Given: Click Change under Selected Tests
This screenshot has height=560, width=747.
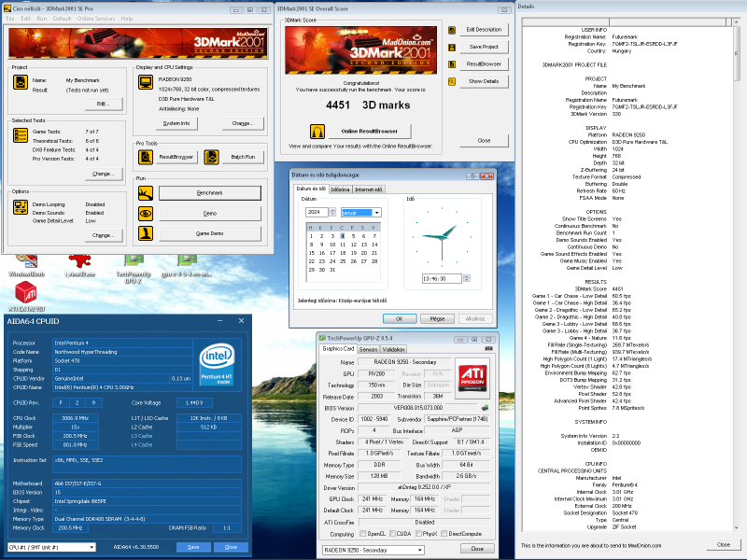Looking at the screenshot, I should tap(104, 174).
